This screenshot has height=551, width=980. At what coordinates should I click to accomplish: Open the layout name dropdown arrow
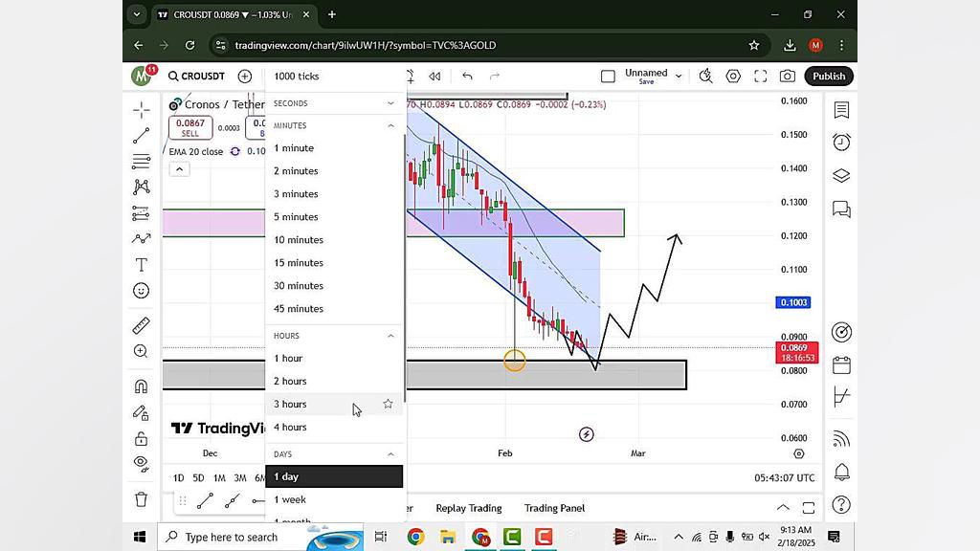[679, 77]
